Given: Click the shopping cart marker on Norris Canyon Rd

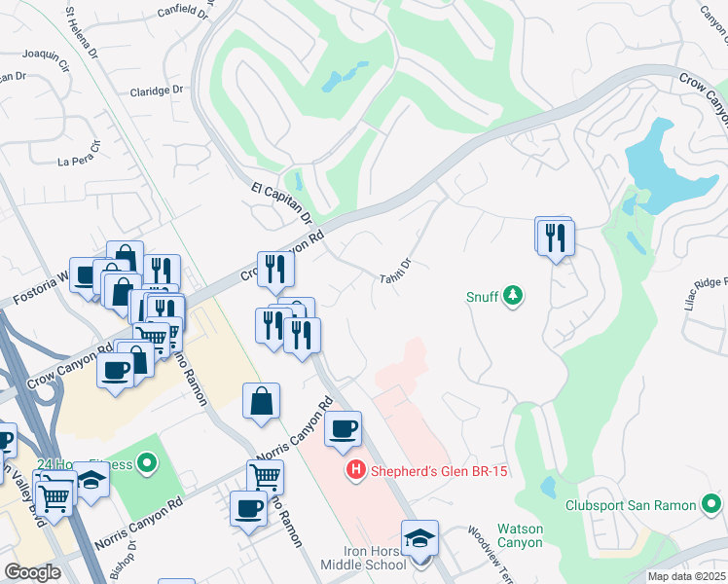Looking at the screenshot, I should [265, 477].
